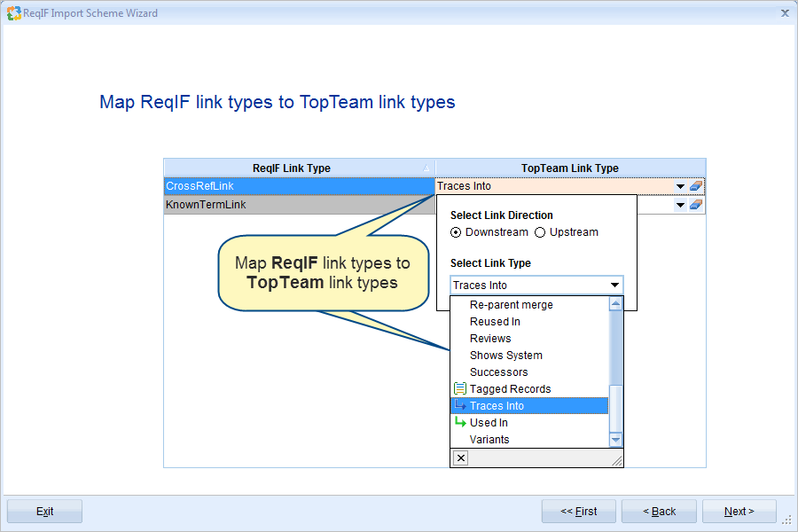Click the green arrow icon beside Used In

coord(460,422)
